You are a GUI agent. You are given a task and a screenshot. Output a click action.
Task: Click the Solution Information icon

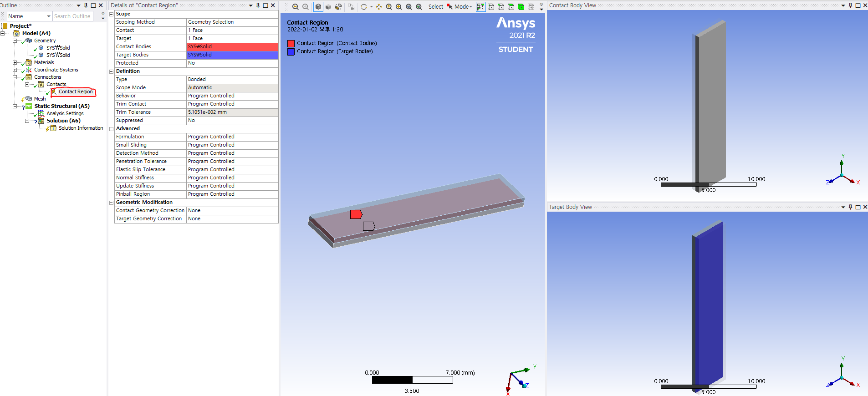click(53, 128)
